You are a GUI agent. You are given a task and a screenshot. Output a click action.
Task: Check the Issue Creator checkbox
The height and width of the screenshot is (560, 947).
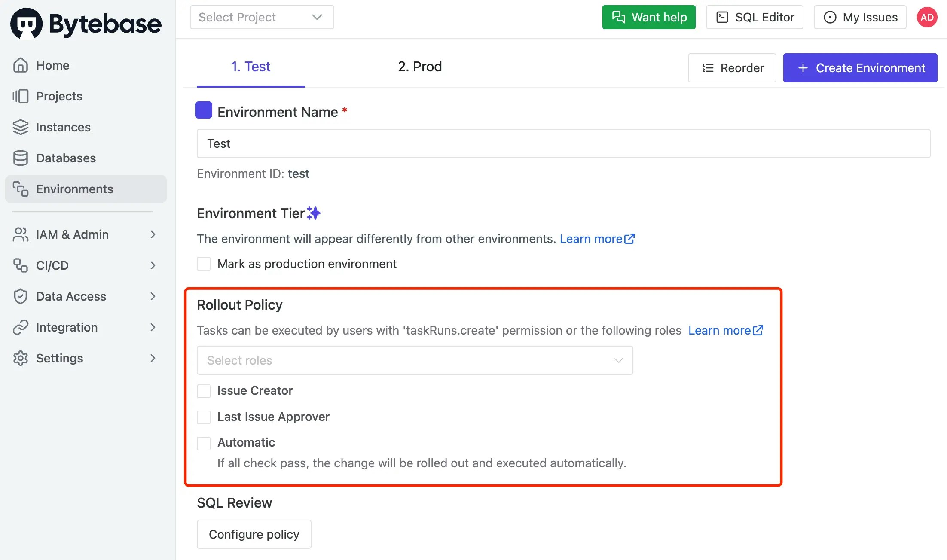[x=204, y=391]
